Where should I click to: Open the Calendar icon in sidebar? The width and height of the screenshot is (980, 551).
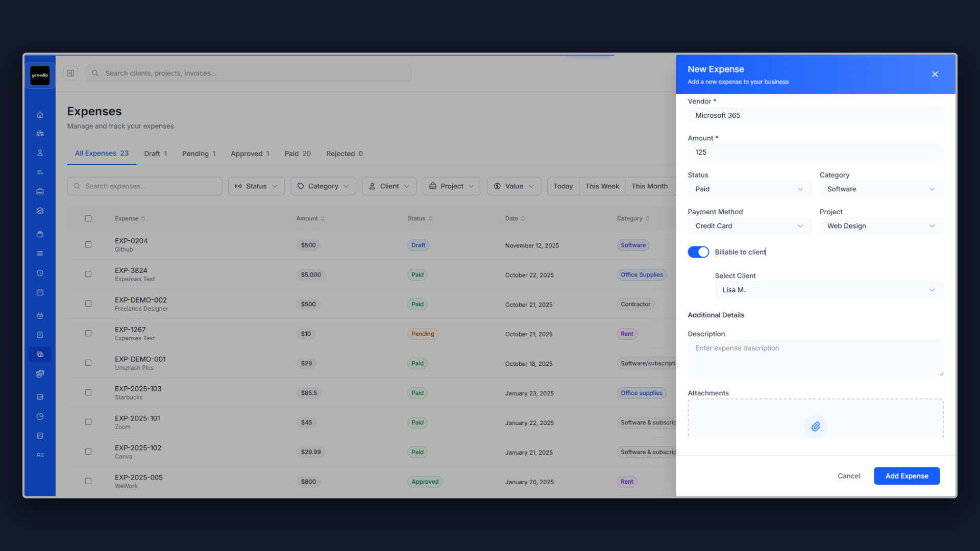[40, 292]
